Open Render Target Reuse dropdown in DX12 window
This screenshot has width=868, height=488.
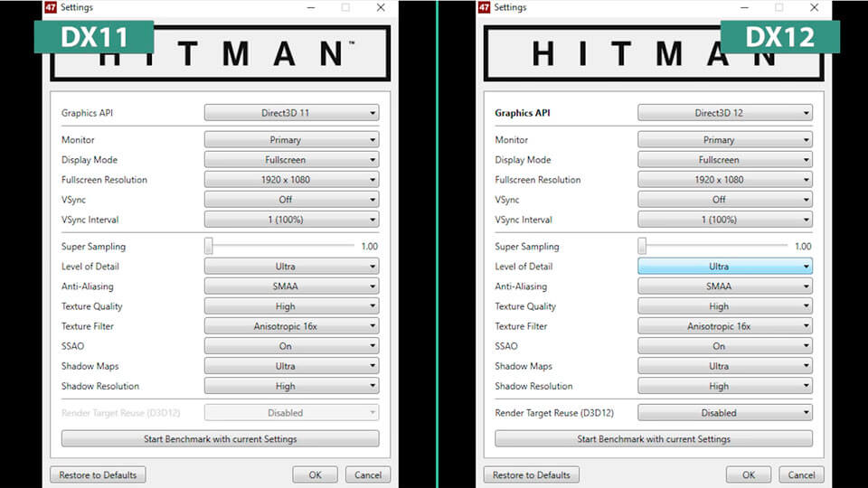pos(725,413)
